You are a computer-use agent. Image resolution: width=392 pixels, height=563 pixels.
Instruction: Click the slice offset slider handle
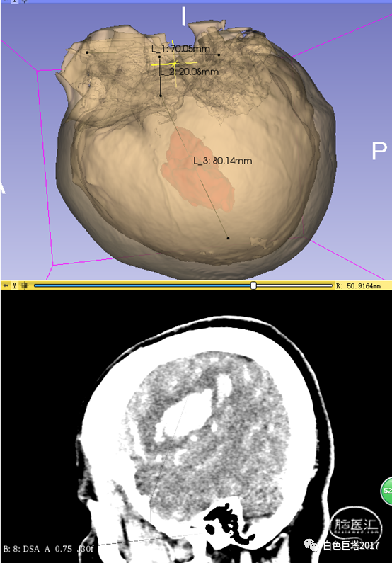pos(253,285)
